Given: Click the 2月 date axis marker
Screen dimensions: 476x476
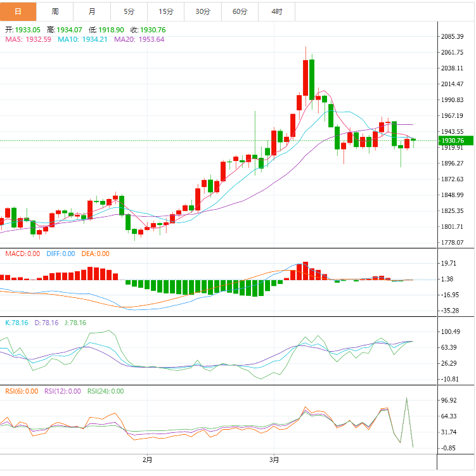Looking at the screenshot, I should click(147, 460).
